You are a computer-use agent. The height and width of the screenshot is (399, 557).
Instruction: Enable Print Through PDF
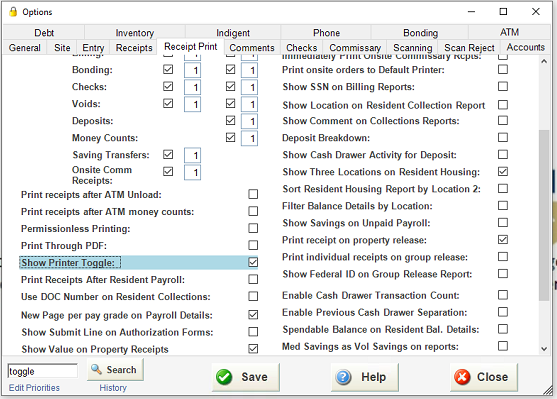[253, 245]
